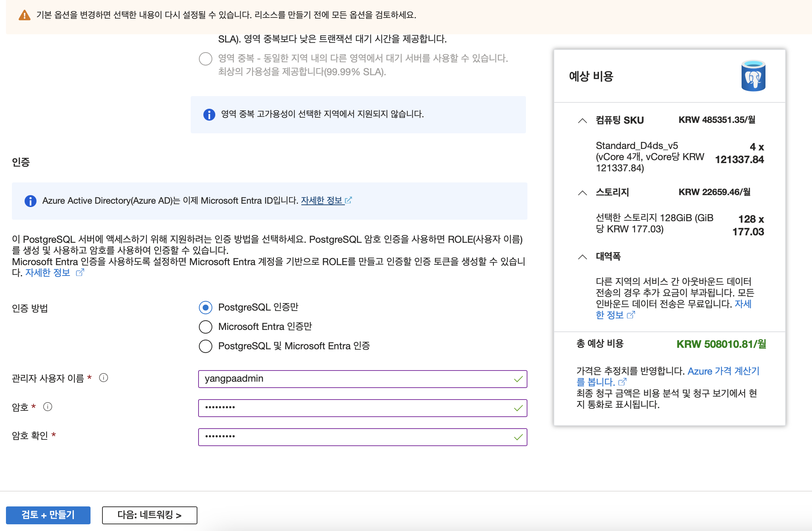Image resolution: width=812 pixels, height=531 pixels.
Task: Click the PostgreSQL elephant database icon
Action: click(x=753, y=76)
